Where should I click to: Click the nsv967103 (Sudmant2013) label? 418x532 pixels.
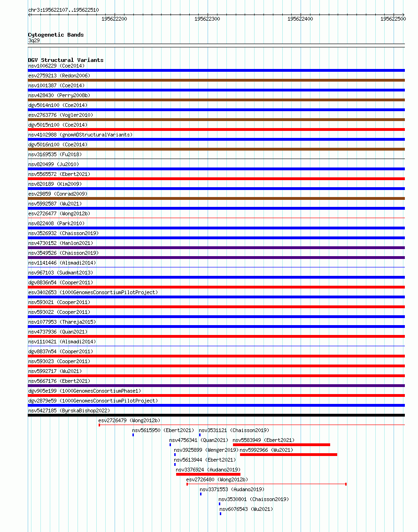pos(61,273)
